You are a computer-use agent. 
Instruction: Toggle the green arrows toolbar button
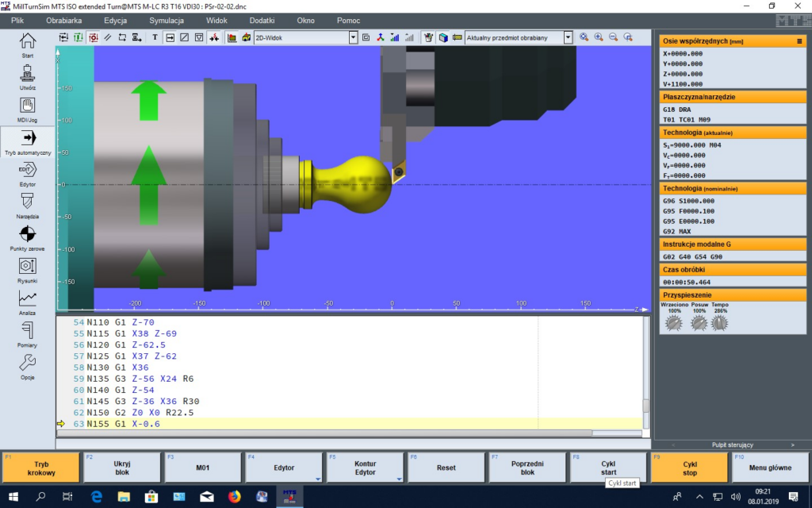79,37
